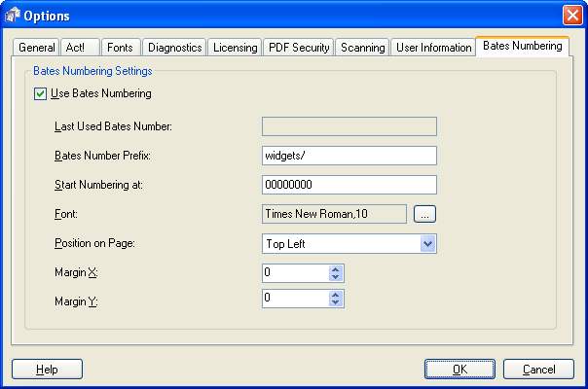Switch to the Fonts tab

tap(120, 48)
